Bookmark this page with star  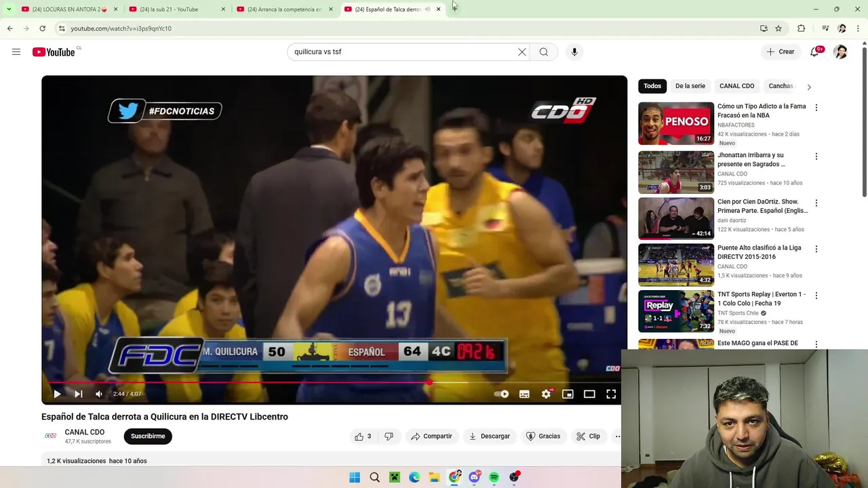click(778, 28)
